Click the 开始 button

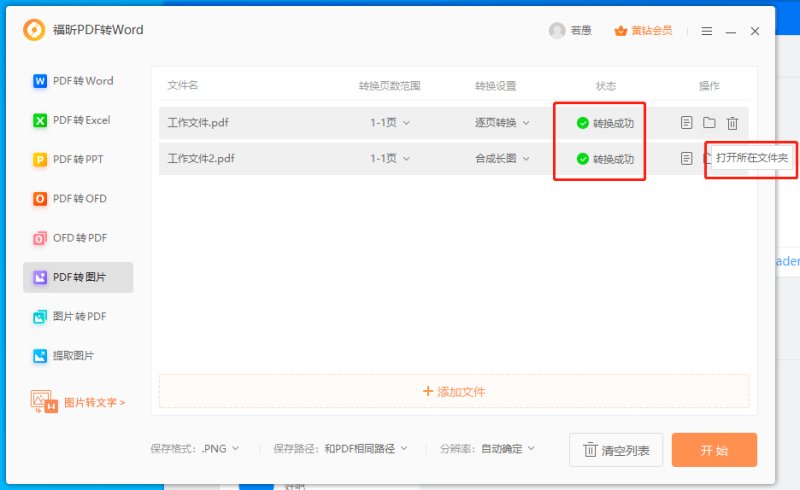click(x=714, y=450)
